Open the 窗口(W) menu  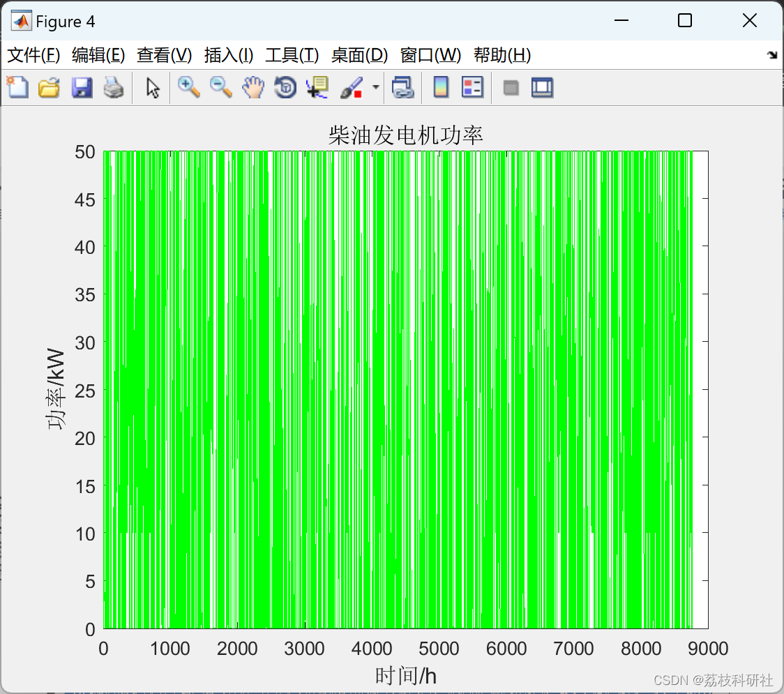[x=430, y=55]
